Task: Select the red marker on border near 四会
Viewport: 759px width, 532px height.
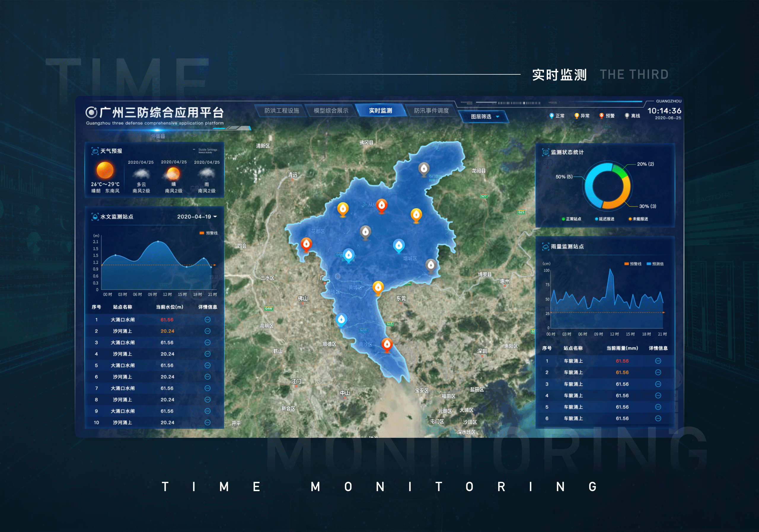Action: click(306, 245)
